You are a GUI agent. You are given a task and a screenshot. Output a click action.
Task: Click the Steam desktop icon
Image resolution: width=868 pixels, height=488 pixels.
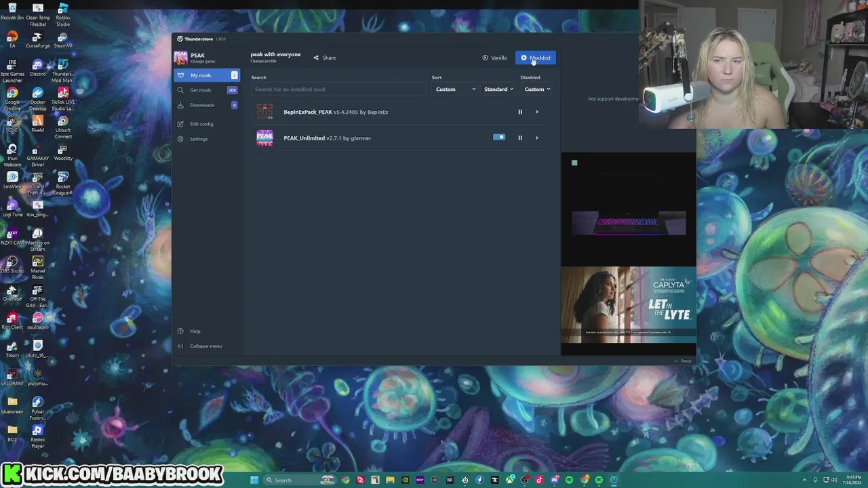pos(12,350)
